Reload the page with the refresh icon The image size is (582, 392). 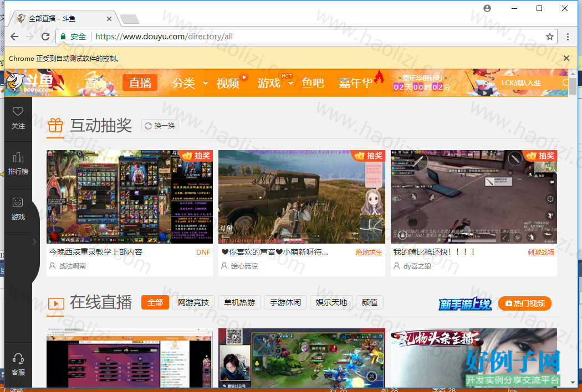point(45,37)
